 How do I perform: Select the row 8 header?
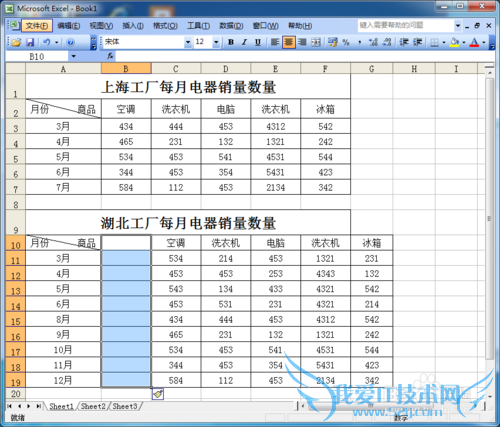click(16, 202)
